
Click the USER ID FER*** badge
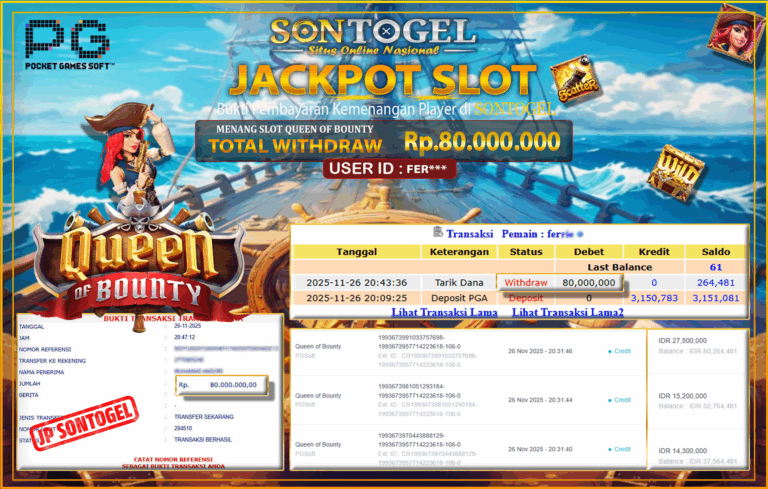coord(389,169)
